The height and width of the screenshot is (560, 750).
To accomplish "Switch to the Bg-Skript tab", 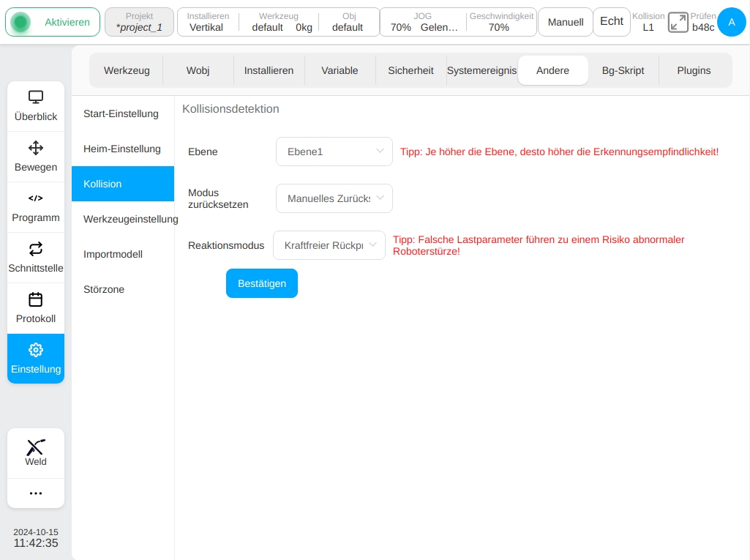I will (x=623, y=70).
